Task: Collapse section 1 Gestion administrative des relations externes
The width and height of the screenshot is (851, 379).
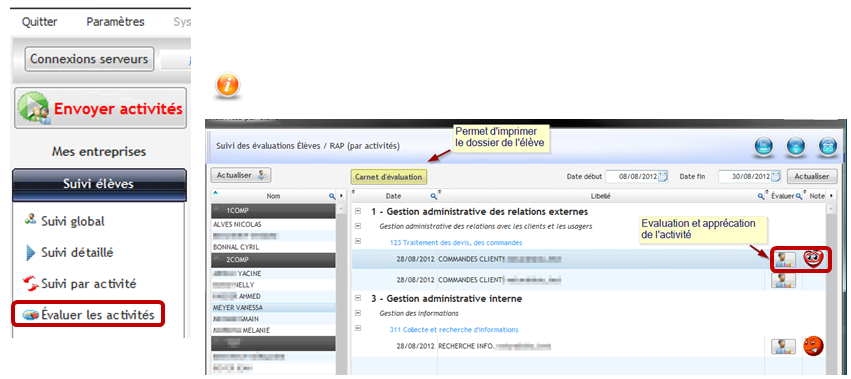Action: [358, 212]
